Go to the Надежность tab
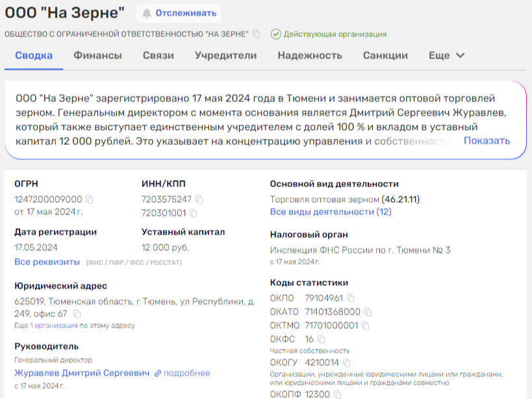Viewport: 532px width, 399px height. [310, 56]
